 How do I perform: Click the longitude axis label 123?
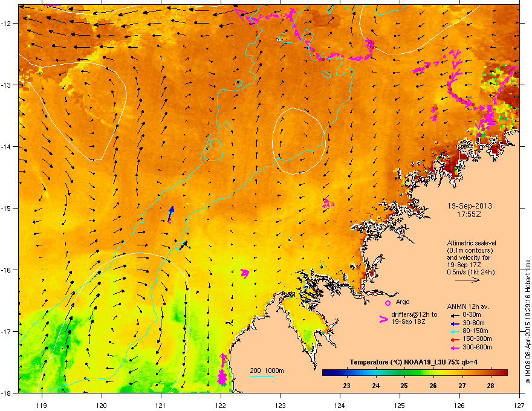(x=281, y=405)
